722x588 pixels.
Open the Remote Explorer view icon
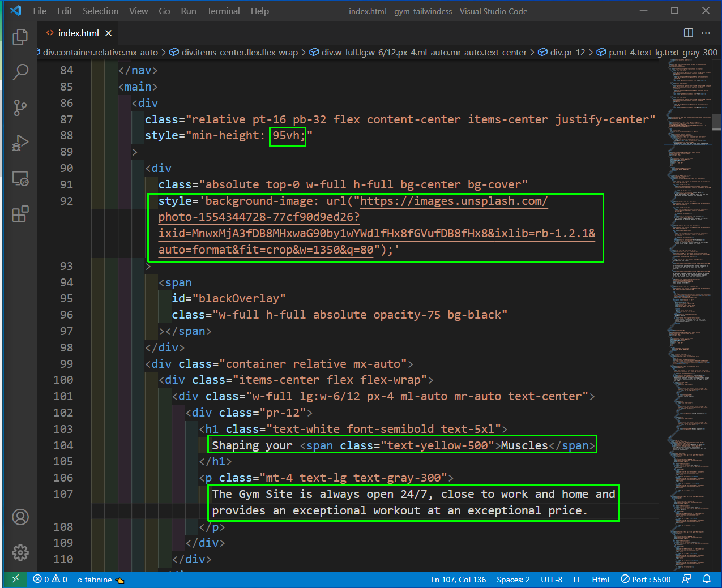pos(20,179)
